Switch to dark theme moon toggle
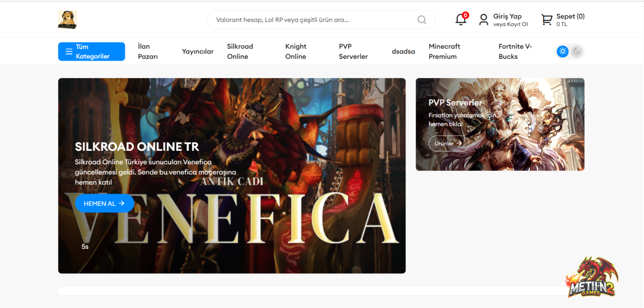 click(x=577, y=51)
